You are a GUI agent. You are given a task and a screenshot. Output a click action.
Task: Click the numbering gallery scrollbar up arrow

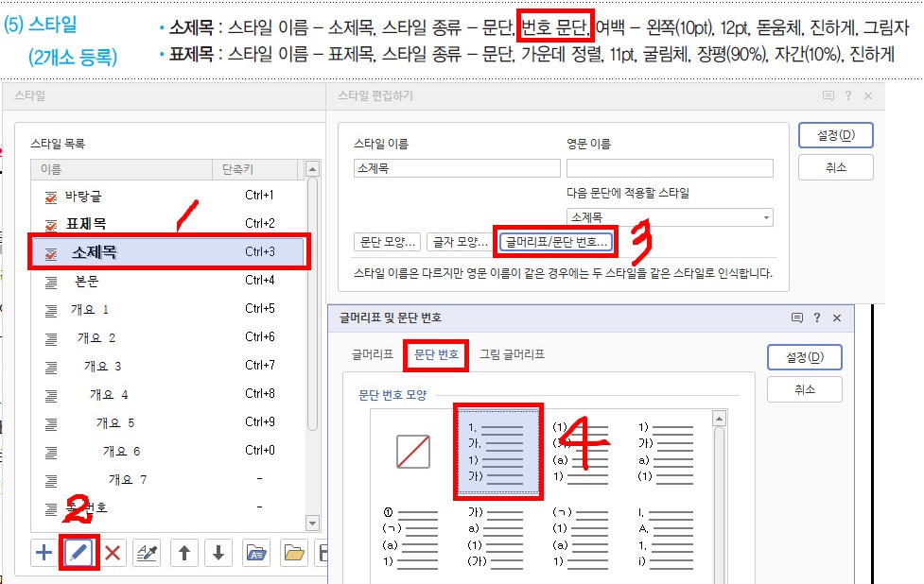click(719, 420)
